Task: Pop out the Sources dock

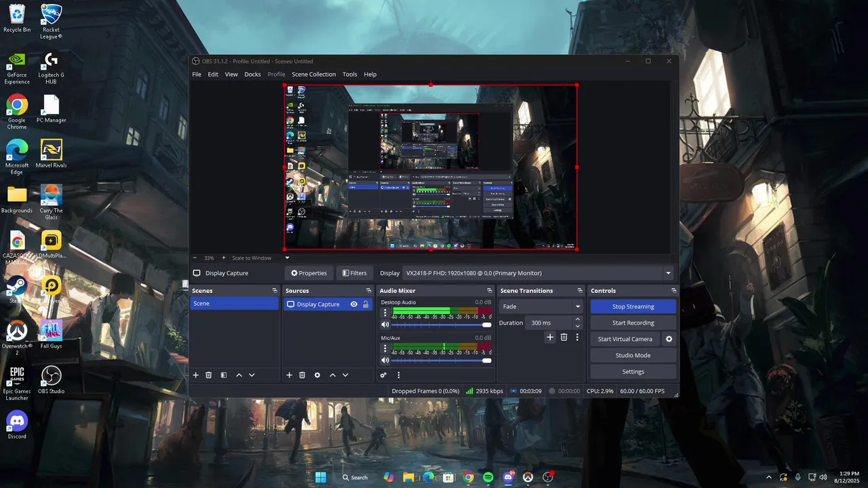Action: [368, 291]
